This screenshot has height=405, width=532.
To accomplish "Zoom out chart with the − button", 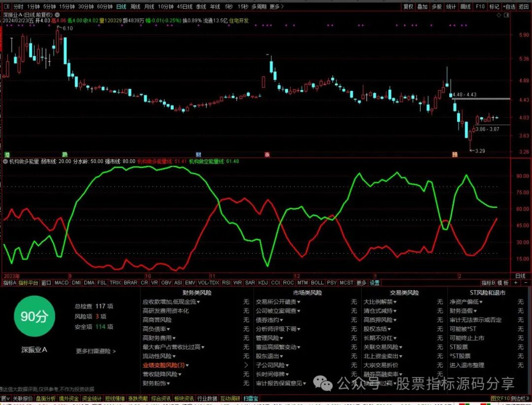I will (526, 283).
